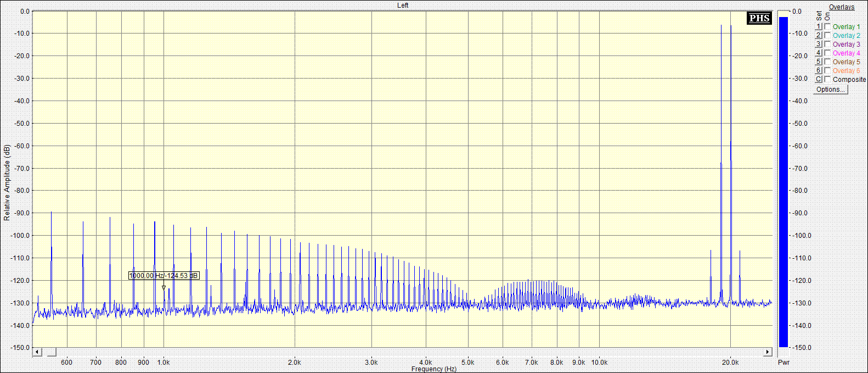Enable the Overlay 1 checkbox
The image size is (868, 373).
click(827, 26)
